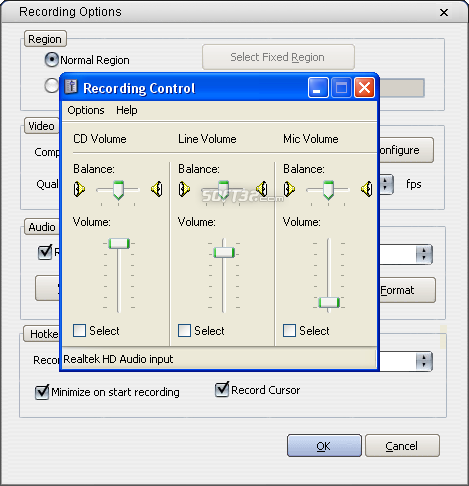
Task: Enable Select checkbox under CD Volume
Action: (x=79, y=331)
